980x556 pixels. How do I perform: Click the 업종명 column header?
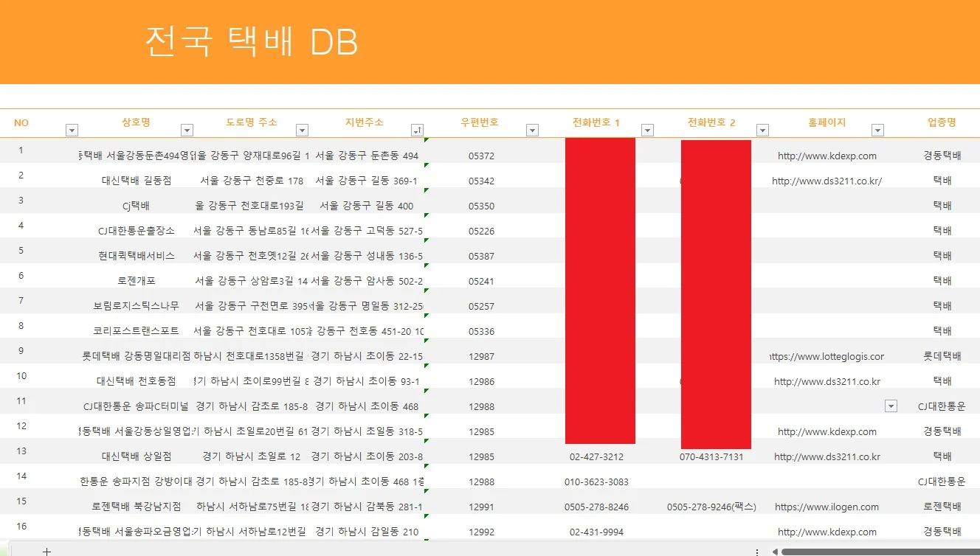[942, 122]
